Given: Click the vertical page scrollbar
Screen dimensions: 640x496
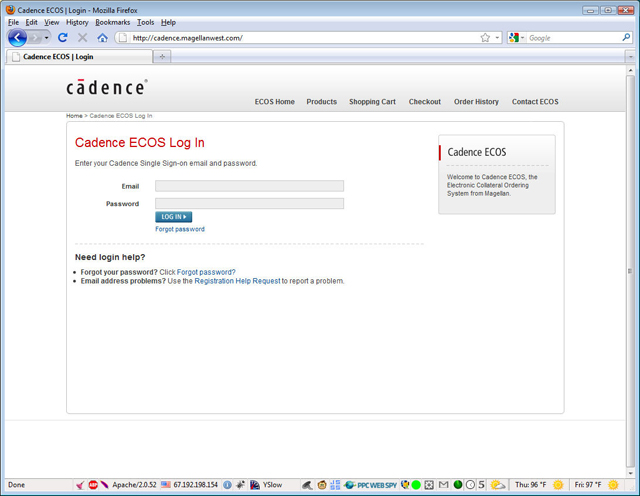Looking at the screenshot, I should 631,271.
